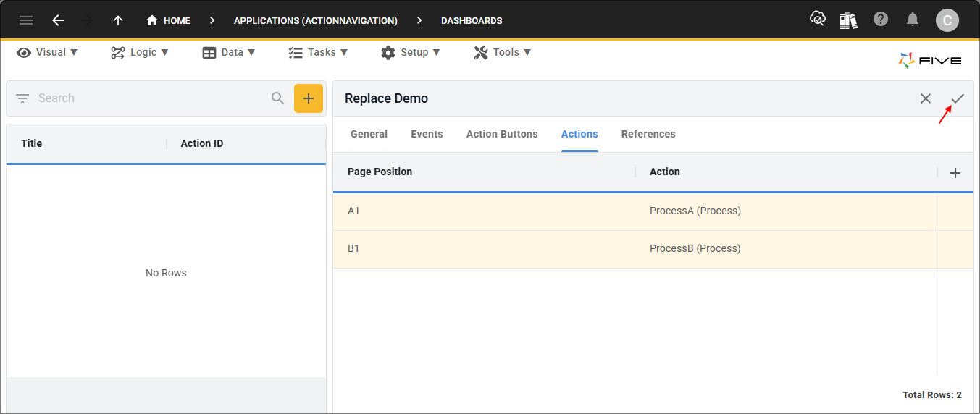Open the documentation books icon
This screenshot has width=980, height=414.
click(x=848, y=20)
